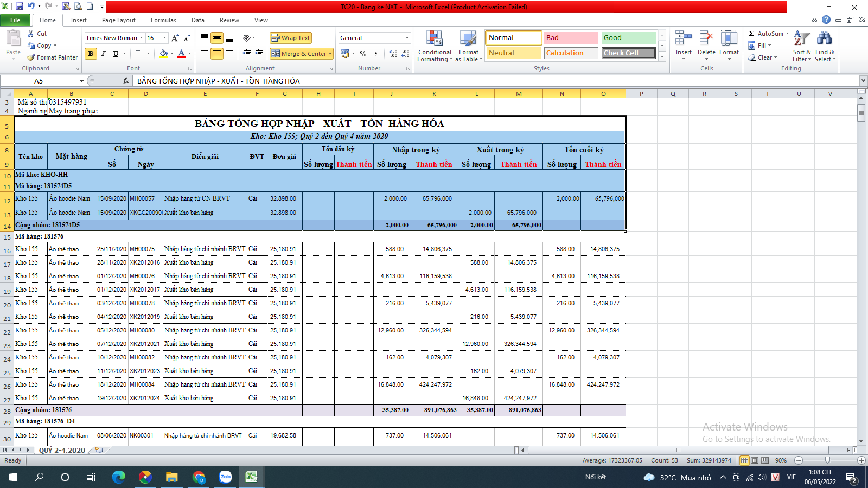
Task: Switch to the Page Layout ribbon tab
Action: tap(119, 20)
